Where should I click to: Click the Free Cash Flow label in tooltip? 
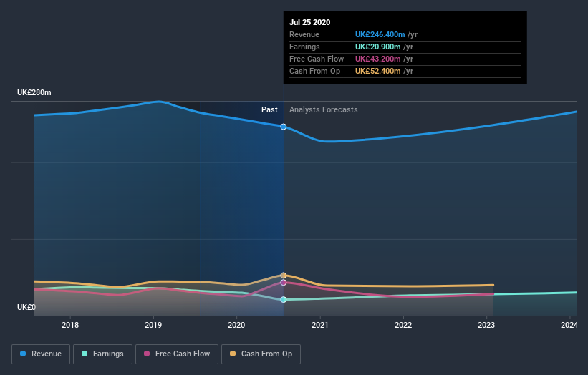317,59
